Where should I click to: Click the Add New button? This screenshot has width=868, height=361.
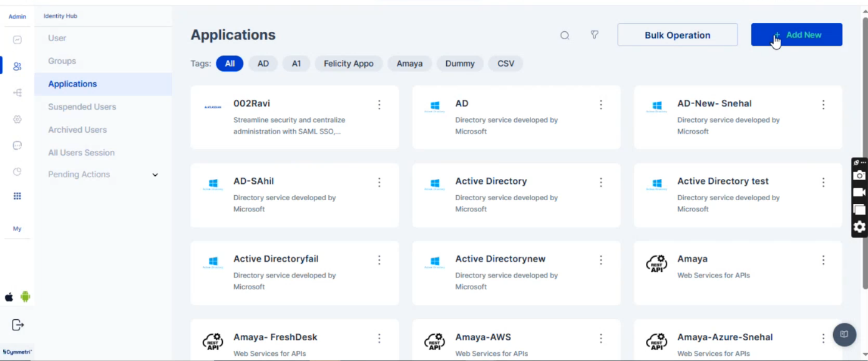pos(796,35)
